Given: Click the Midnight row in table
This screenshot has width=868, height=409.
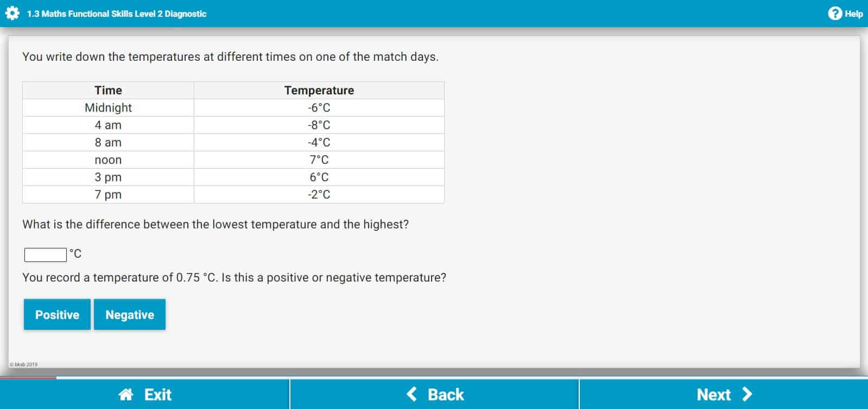Looking at the screenshot, I should tap(233, 107).
